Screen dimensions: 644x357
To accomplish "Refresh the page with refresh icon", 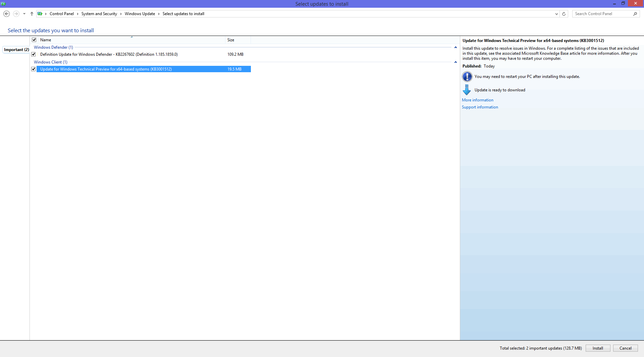I will (564, 14).
